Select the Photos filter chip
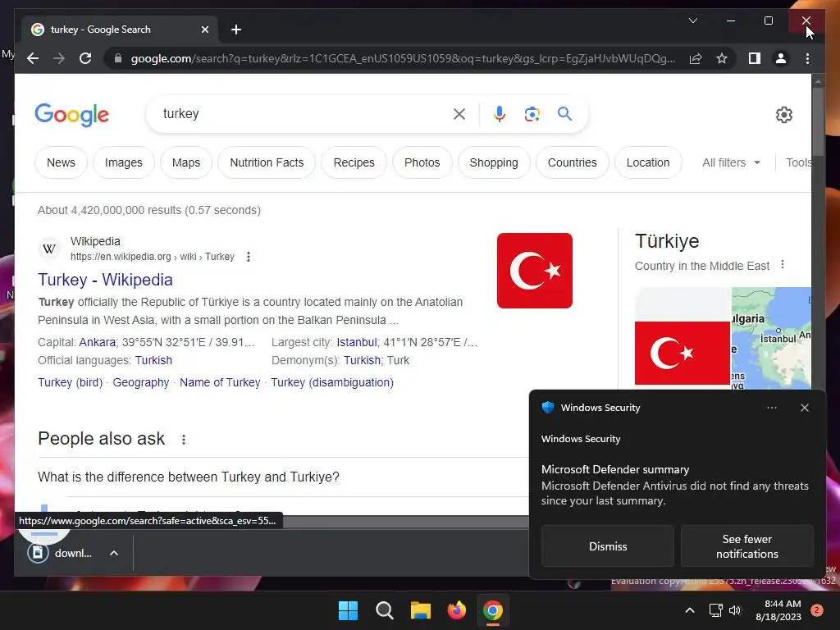Screen dimensions: 840x630 tap(422, 162)
